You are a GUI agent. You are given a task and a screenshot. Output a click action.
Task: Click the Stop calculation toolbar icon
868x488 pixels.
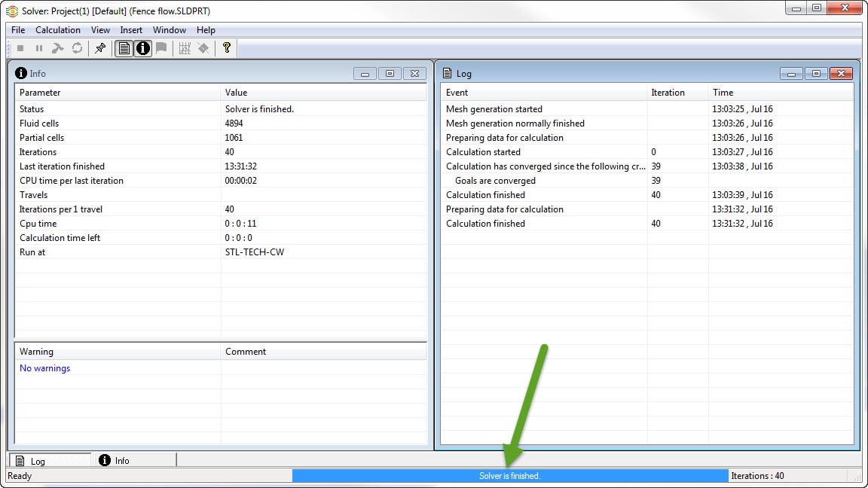pos(20,48)
